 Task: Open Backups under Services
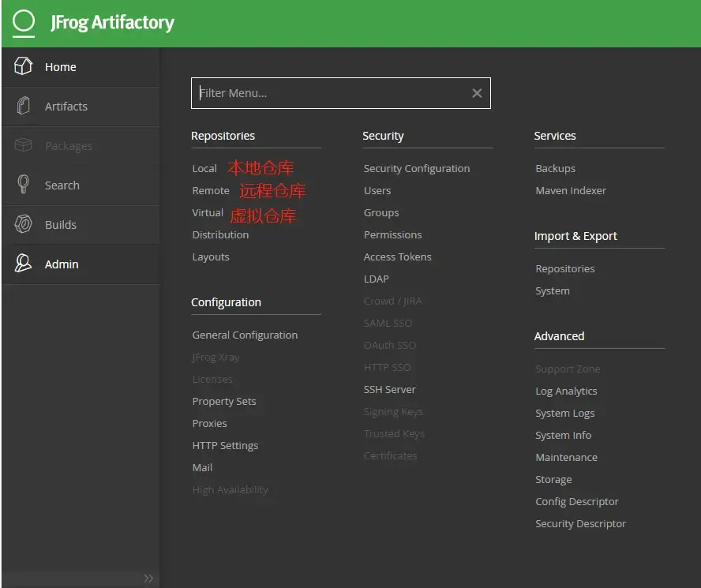tap(555, 169)
